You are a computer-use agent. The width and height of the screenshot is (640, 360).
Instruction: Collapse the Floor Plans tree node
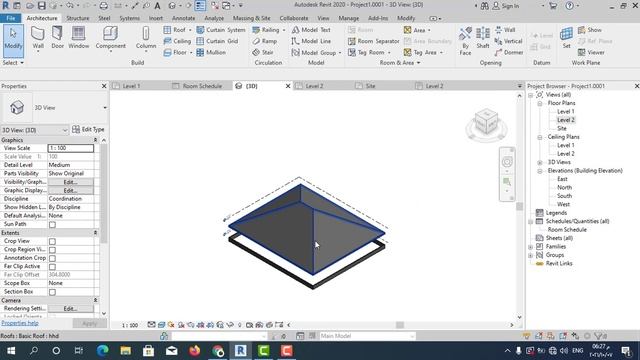point(540,103)
